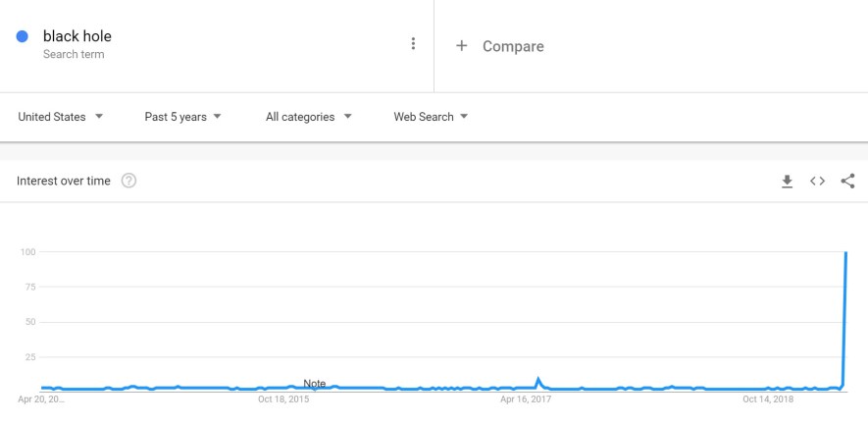Open the Past 5 years dropdown
868x425 pixels.
[182, 117]
